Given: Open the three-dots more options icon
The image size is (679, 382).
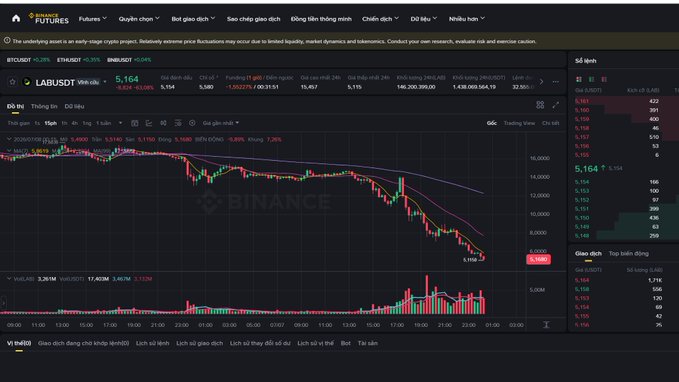Looking at the screenshot, I should (x=556, y=81).
